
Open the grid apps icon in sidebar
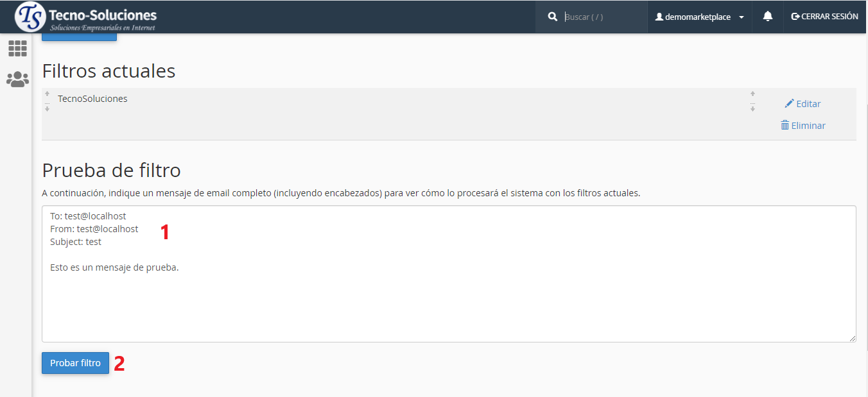17,49
